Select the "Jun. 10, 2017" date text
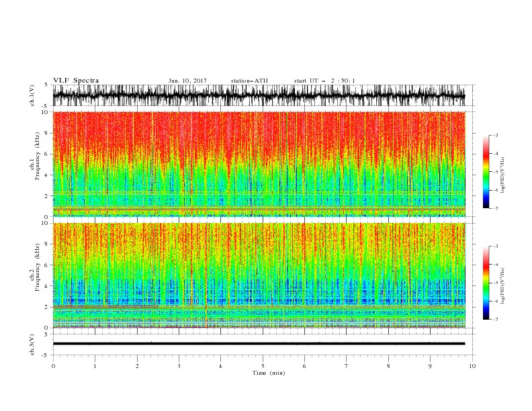The width and height of the screenshot is (532, 411). (x=187, y=81)
